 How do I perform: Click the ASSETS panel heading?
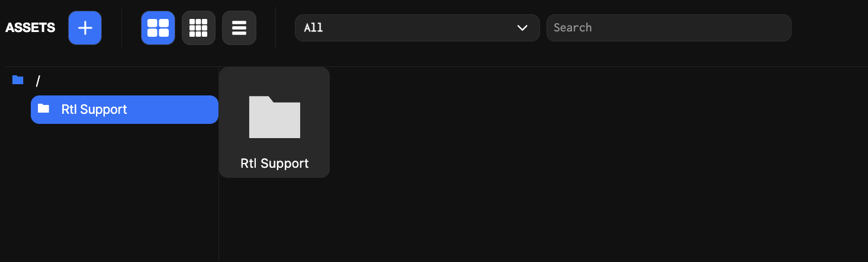pos(30,28)
